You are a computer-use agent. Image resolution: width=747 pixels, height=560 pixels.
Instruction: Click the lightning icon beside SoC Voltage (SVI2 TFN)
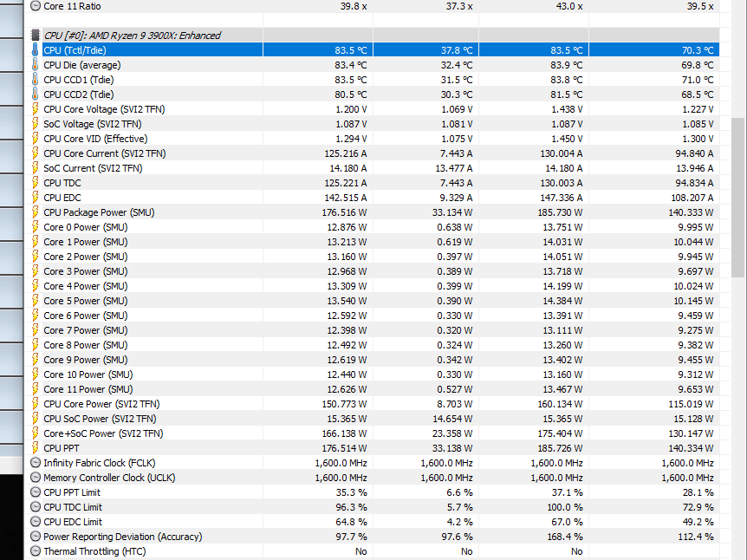(x=35, y=124)
